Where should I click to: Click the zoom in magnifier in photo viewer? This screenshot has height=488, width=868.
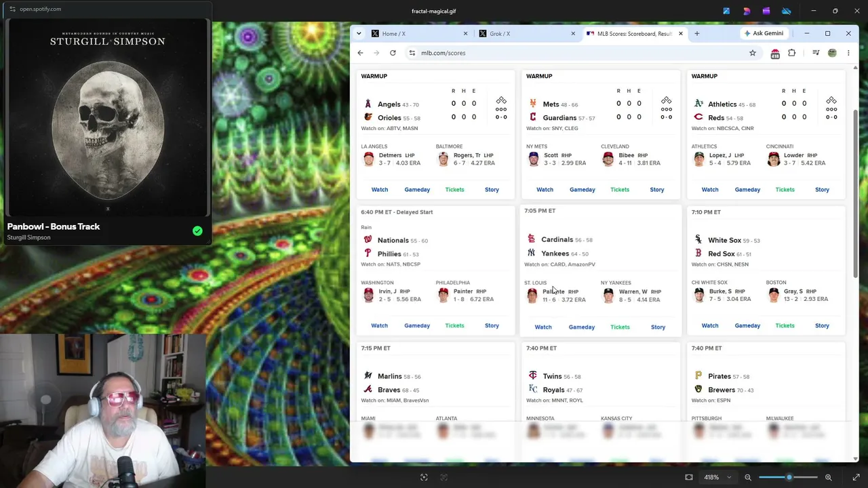(x=828, y=477)
